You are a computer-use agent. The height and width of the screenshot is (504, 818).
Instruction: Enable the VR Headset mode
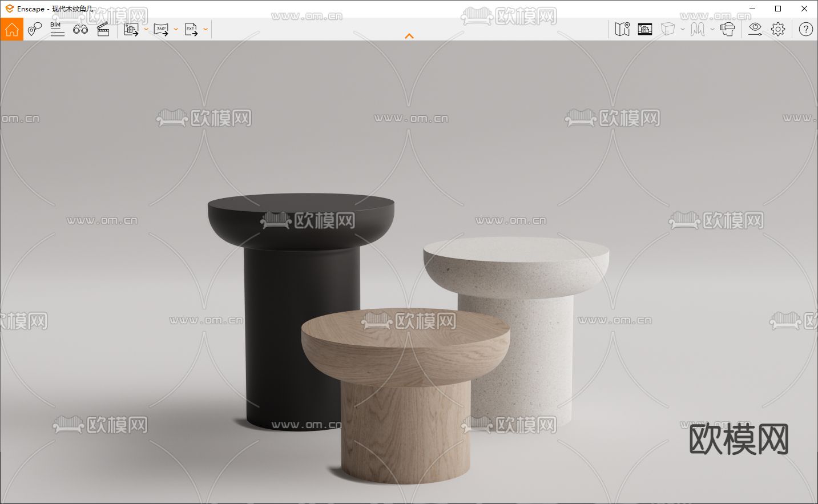(727, 29)
